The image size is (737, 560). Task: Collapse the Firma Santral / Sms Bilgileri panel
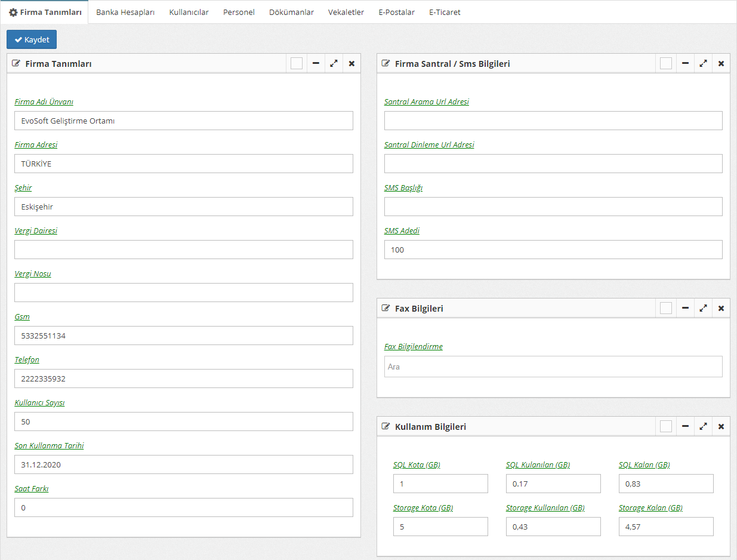685,63
